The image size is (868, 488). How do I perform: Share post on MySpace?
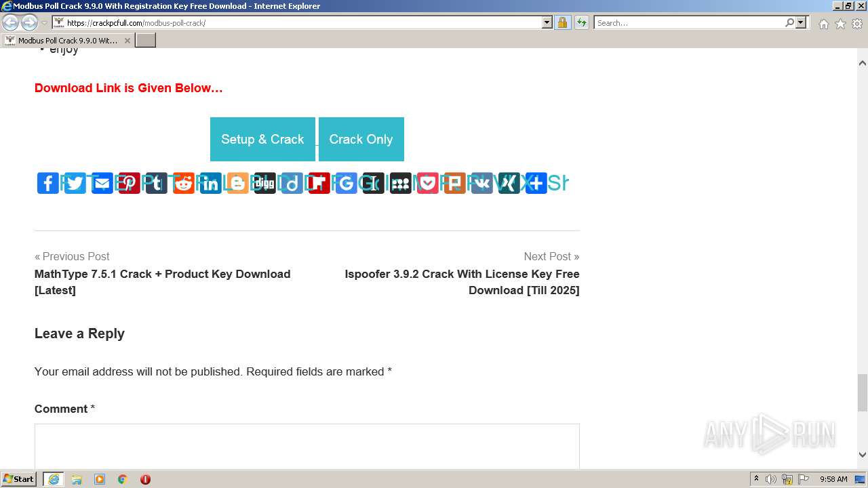tap(401, 183)
